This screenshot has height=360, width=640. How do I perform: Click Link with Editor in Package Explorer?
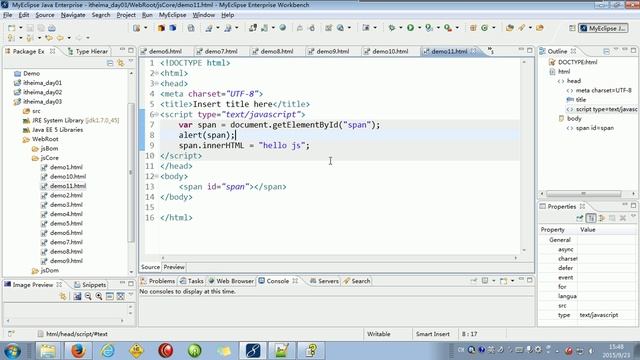pyautogui.click(x=120, y=63)
